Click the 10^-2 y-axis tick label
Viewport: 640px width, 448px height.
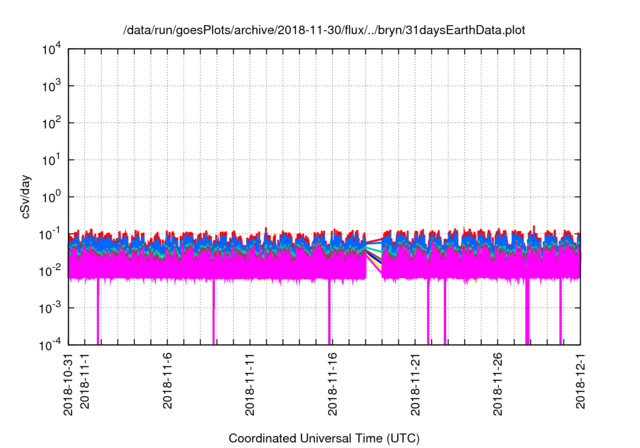click(x=51, y=271)
